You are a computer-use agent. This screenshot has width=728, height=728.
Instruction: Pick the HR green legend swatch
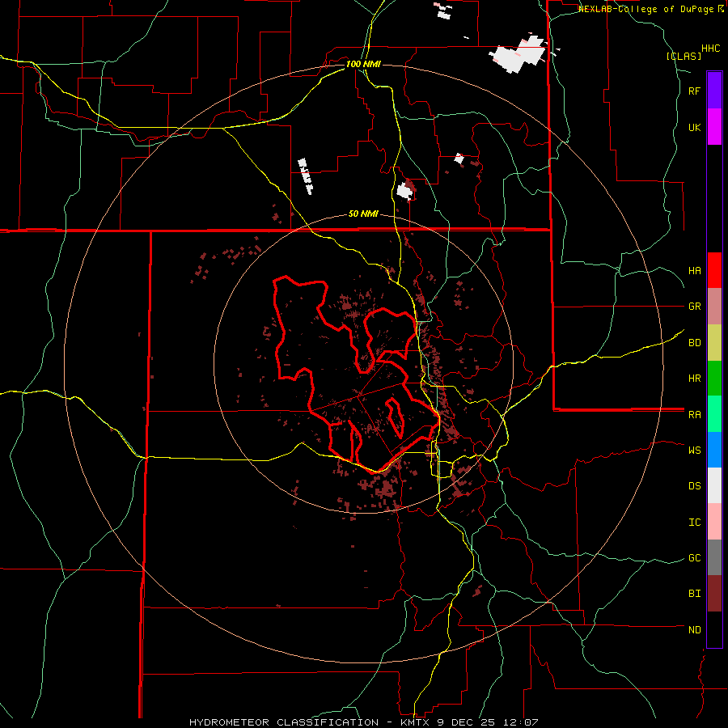tap(714, 379)
